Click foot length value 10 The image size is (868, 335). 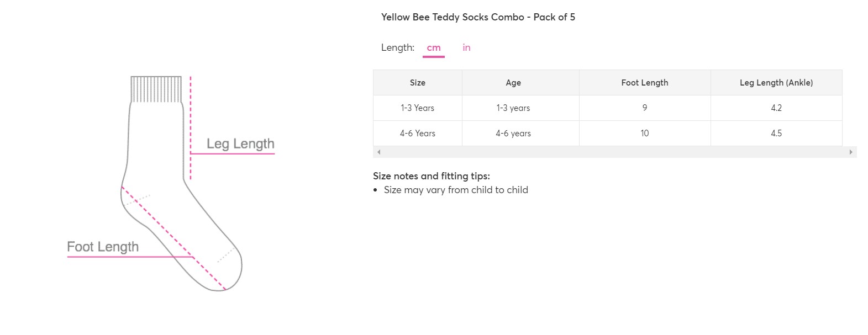645,134
